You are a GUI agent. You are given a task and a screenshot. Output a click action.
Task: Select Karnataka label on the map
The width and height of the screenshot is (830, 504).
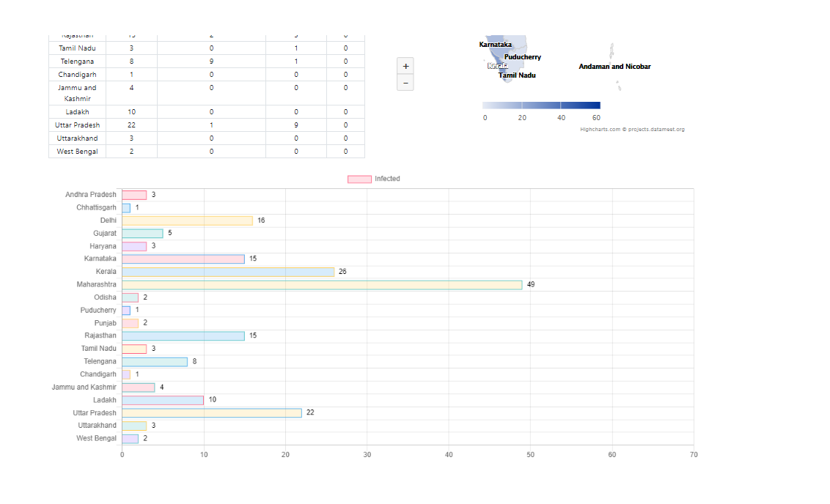(496, 45)
